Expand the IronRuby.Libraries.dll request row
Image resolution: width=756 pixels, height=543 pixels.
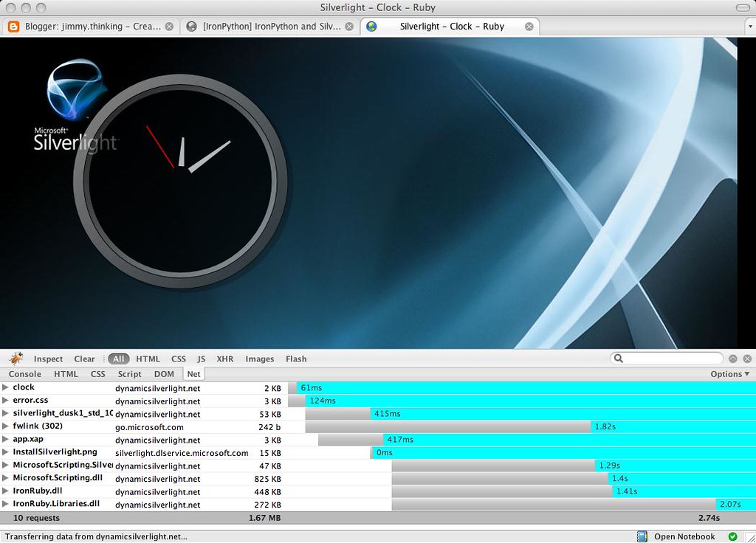[5, 505]
